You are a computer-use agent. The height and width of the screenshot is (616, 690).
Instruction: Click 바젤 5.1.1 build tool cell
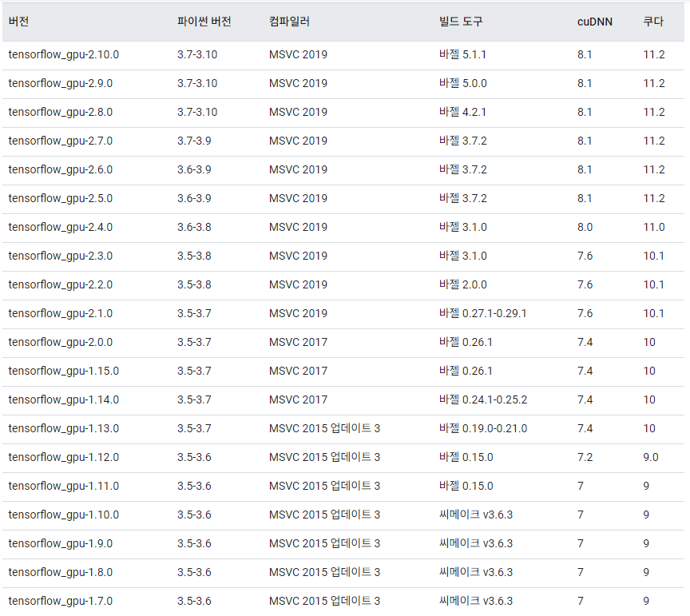462,54
